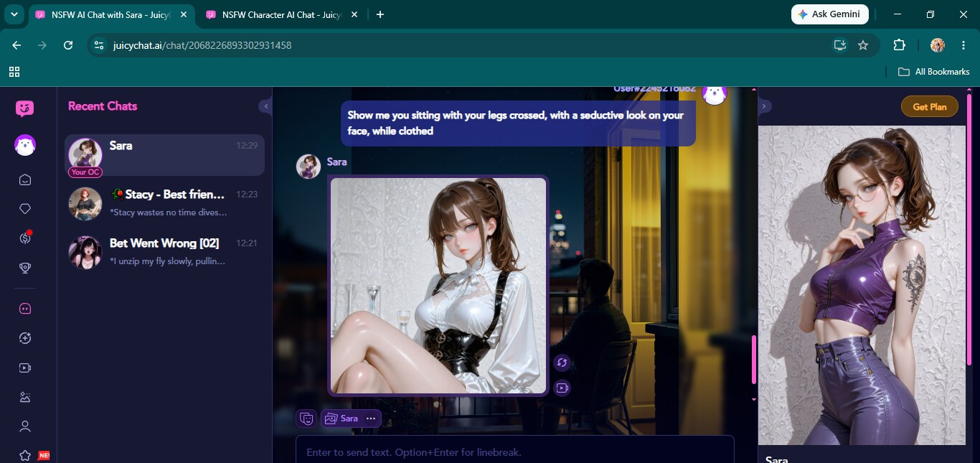
Task: Click the Your OC badge on Sara avatar
Action: pos(85,172)
